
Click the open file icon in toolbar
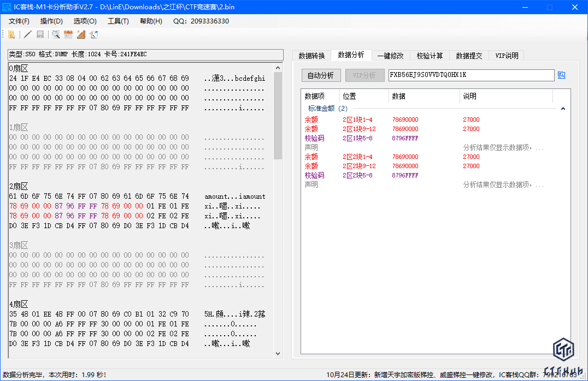[11, 34]
